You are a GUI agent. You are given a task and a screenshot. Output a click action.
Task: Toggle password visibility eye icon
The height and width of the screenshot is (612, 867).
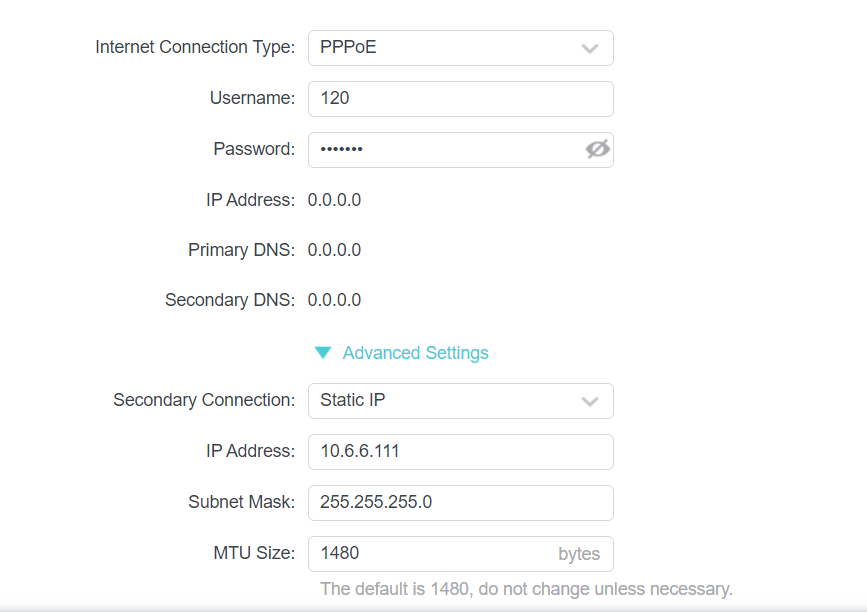597,149
